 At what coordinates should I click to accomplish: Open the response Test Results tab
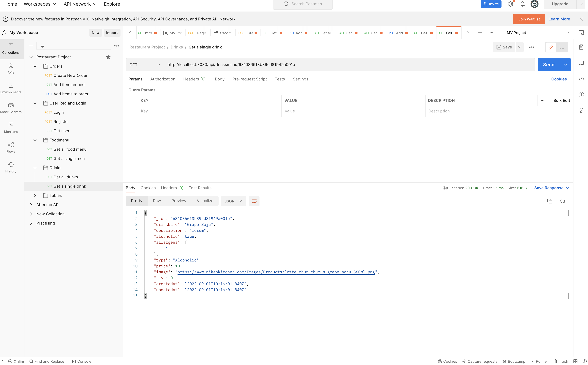click(x=200, y=188)
